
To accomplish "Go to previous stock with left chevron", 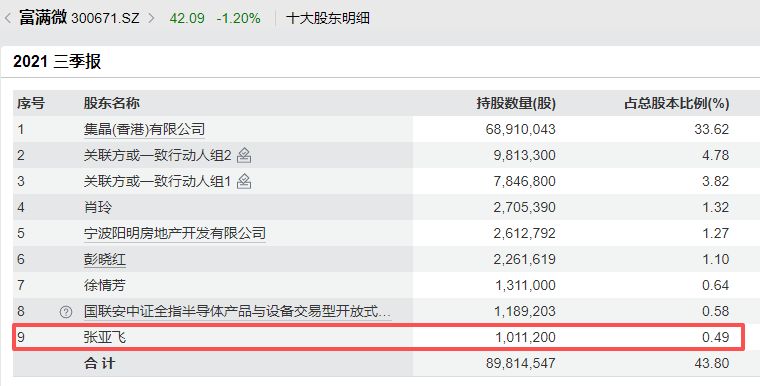I will coord(7,18).
